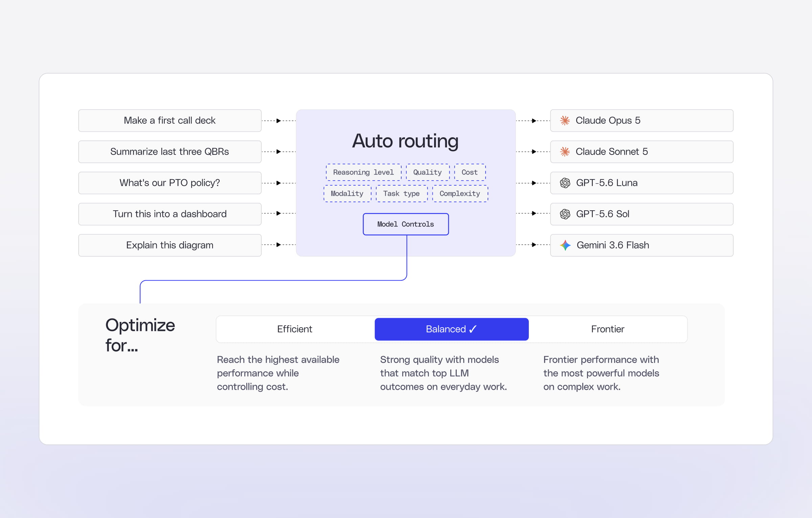Image resolution: width=812 pixels, height=518 pixels.
Task: Click the Claude Opus 5 starburst icon
Action: pos(565,120)
